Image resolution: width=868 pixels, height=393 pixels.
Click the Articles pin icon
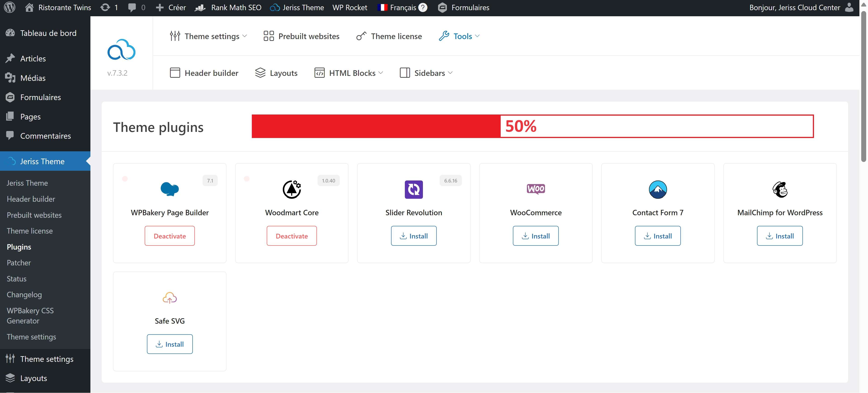(x=10, y=58)
